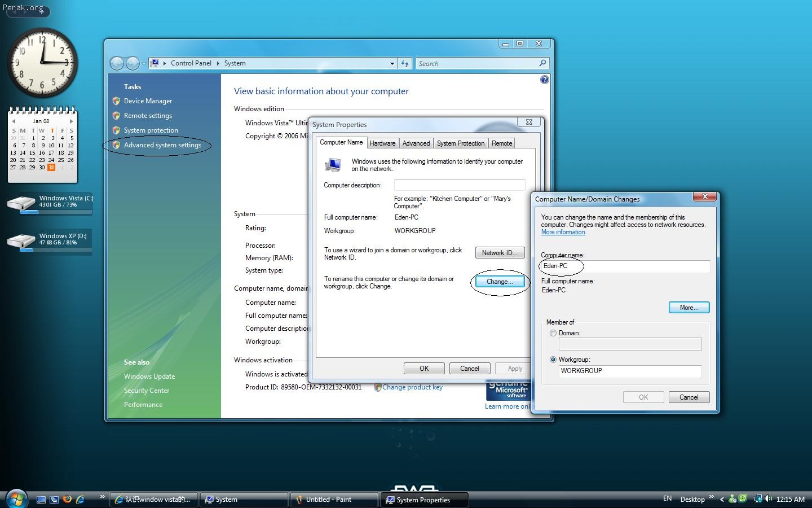Click the More information link

[x=563, y=232]
